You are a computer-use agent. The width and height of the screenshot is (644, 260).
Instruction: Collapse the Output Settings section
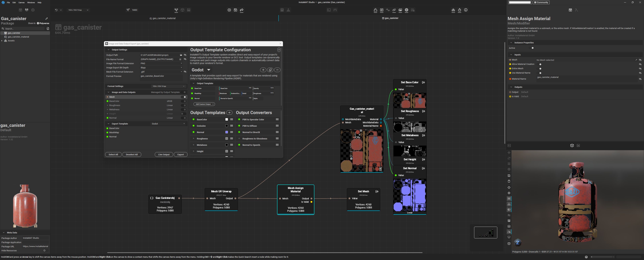point(109,50)
